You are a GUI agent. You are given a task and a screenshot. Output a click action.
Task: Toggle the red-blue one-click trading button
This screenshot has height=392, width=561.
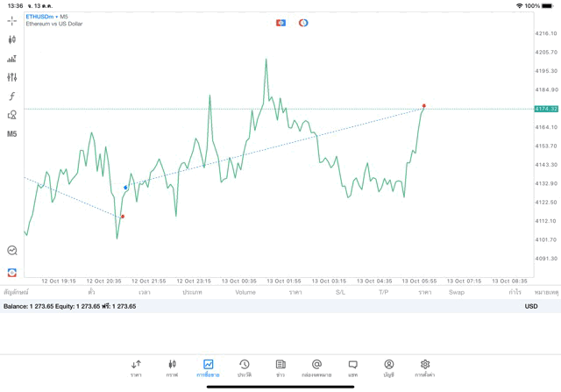281,23
